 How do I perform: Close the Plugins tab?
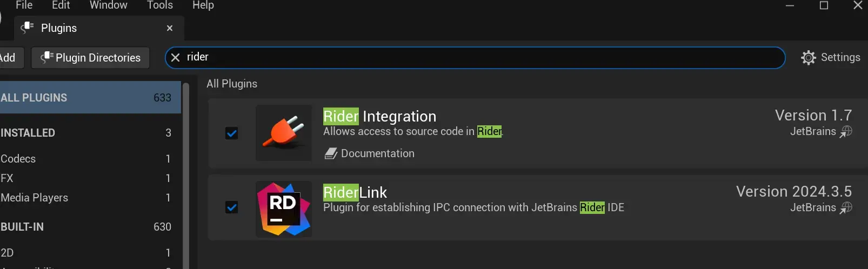pyautogui.click(x=170, y=28)
